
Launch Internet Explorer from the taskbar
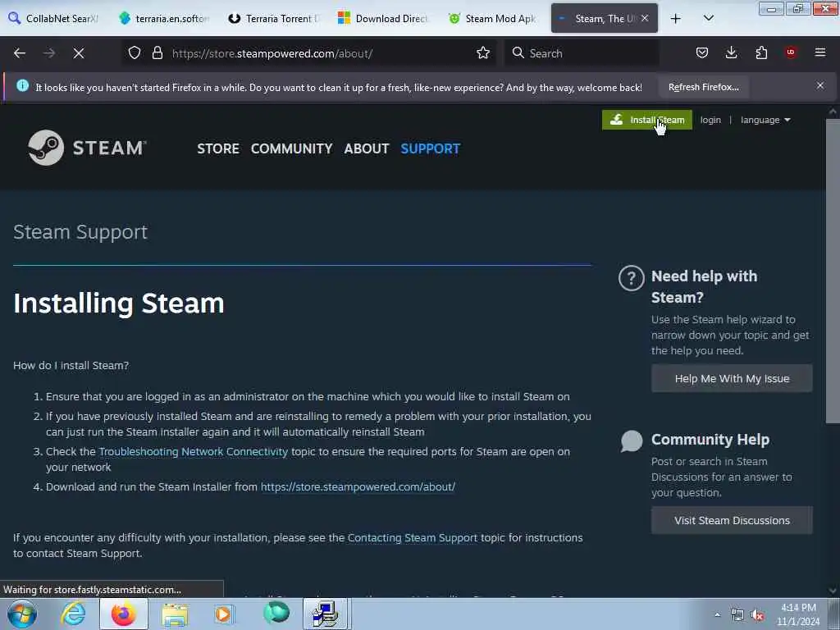point(73,614)
